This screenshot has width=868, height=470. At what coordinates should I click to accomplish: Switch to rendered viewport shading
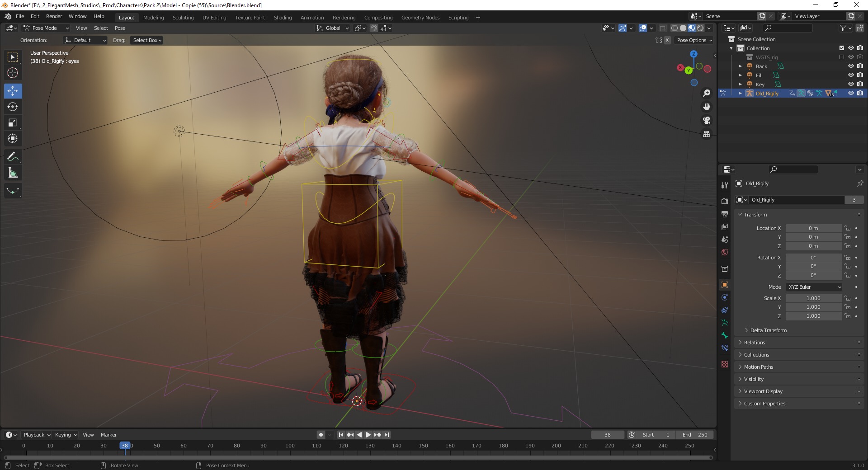700,28
